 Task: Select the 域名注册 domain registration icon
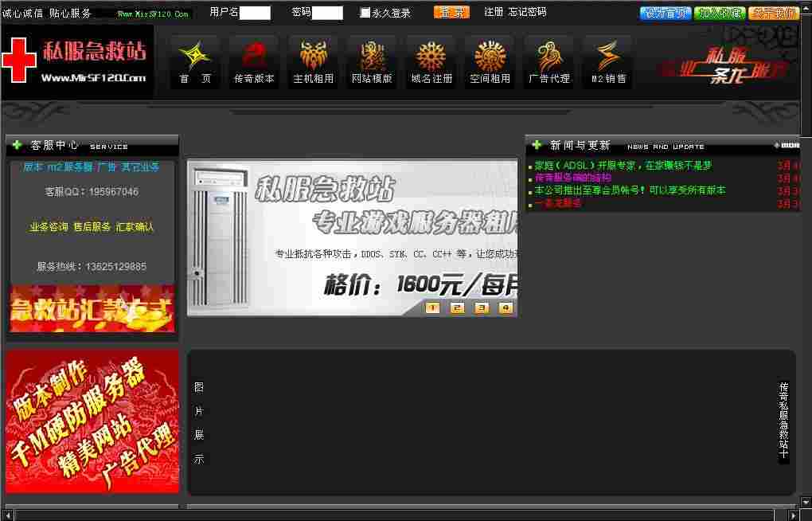(x=431, y=61)
